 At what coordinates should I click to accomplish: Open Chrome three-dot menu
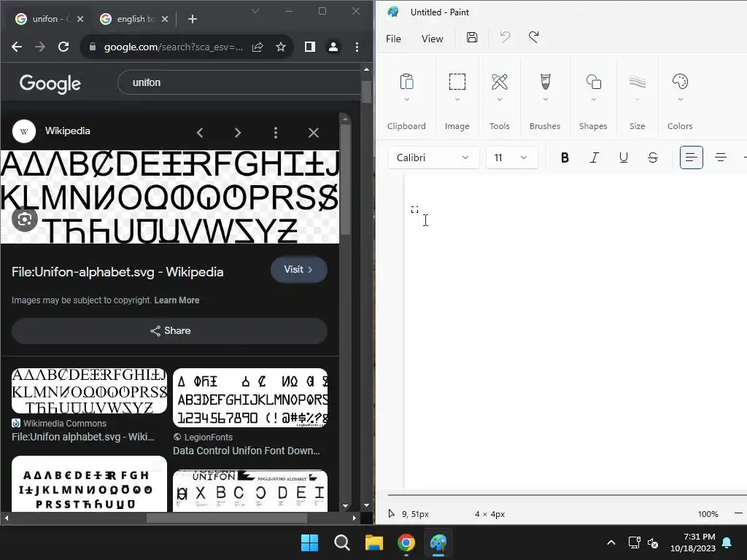(357, 47)
